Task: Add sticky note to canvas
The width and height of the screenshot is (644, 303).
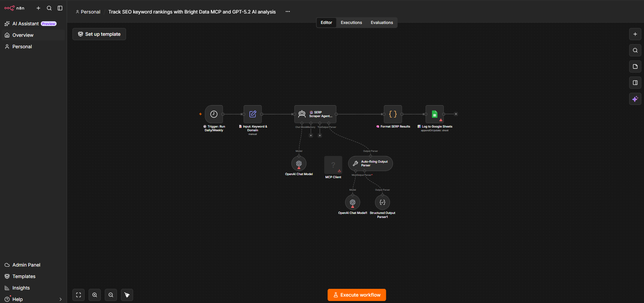Action: pyautogui.click(x=635, y=66)
